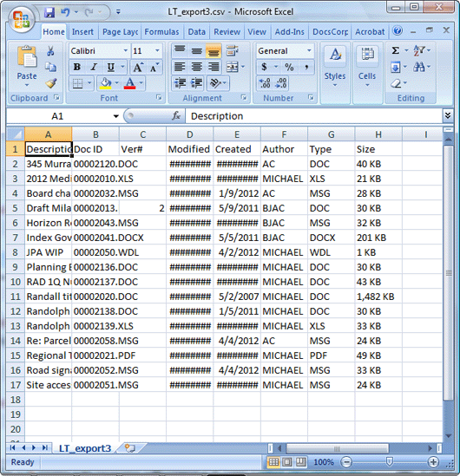Switch to Normal view in status bar
Screen dimensions: 460x476
tap(273, 462)
